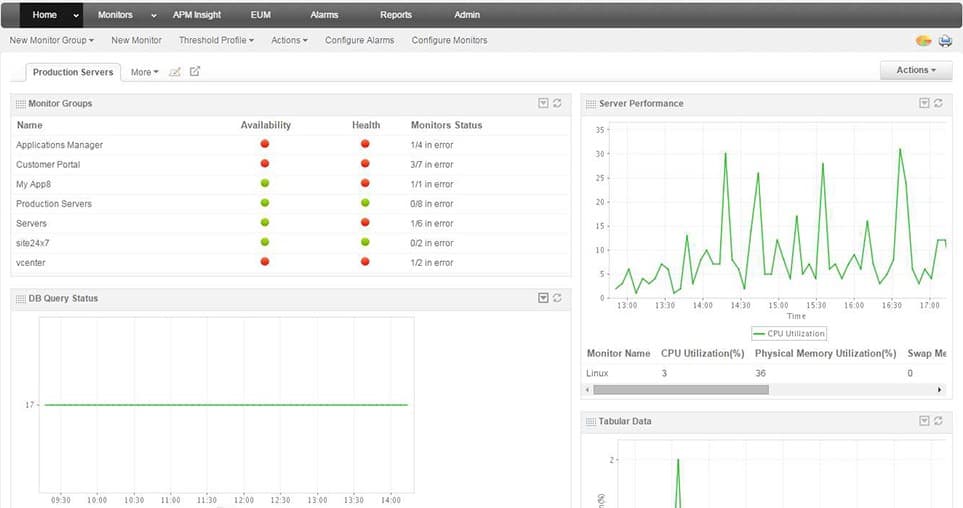Click Applications Manager availability status icon
This screenshot has width=963, height=508.
(x=265, y=144)
